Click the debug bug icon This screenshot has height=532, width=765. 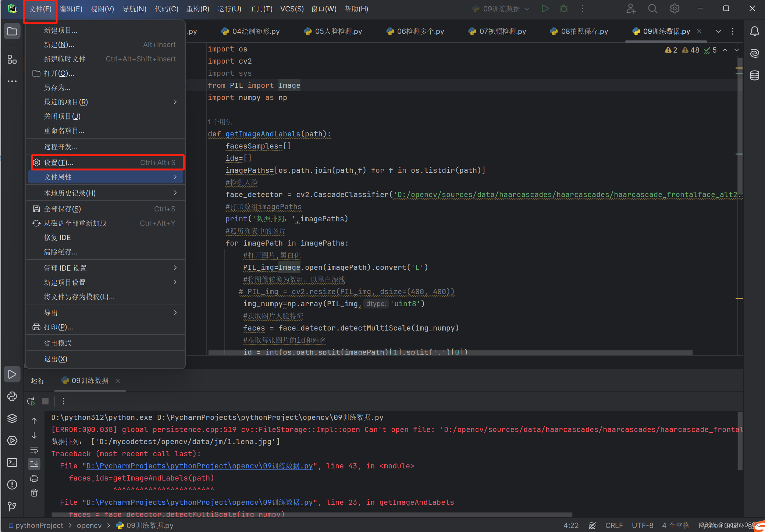(564, 8)
